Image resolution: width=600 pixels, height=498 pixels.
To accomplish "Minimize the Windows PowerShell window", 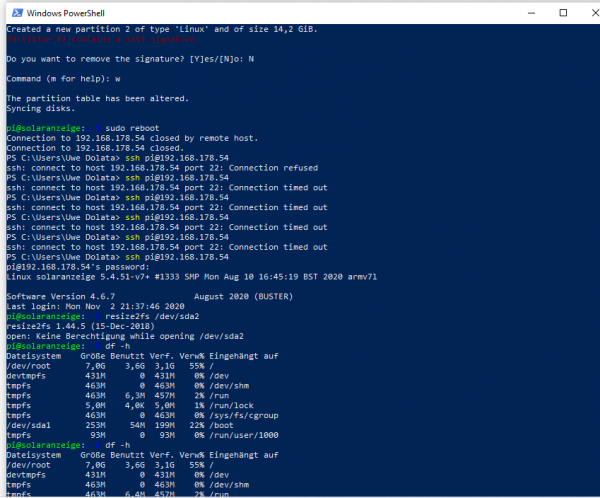I will (525, 12).
